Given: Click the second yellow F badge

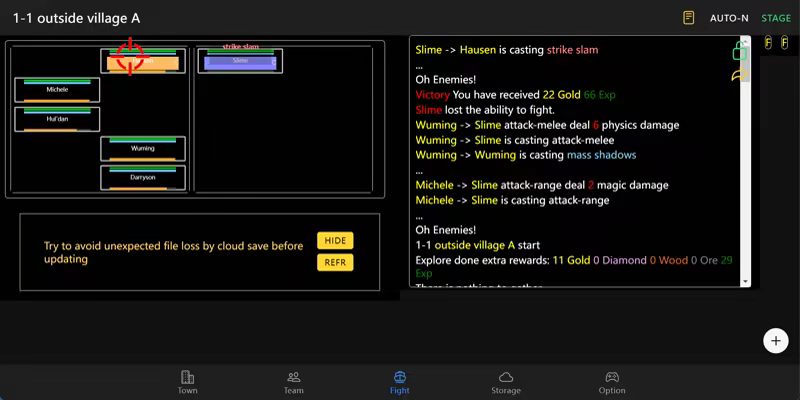Looking at the screenshot, I should (x=784, y=43).
